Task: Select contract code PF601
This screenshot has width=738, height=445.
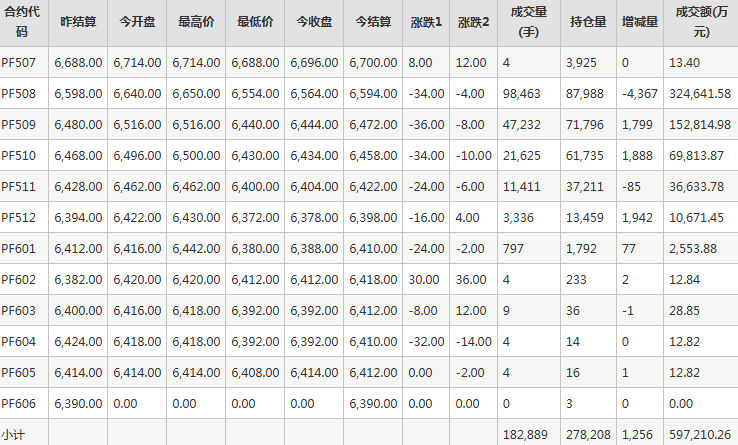Action: (x=18, y=249)
